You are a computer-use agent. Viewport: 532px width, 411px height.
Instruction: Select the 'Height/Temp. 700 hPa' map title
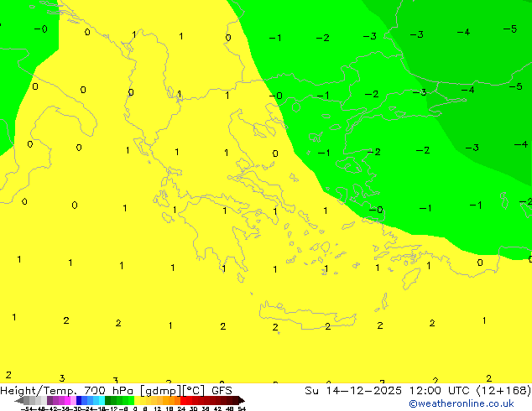[67, 391]
